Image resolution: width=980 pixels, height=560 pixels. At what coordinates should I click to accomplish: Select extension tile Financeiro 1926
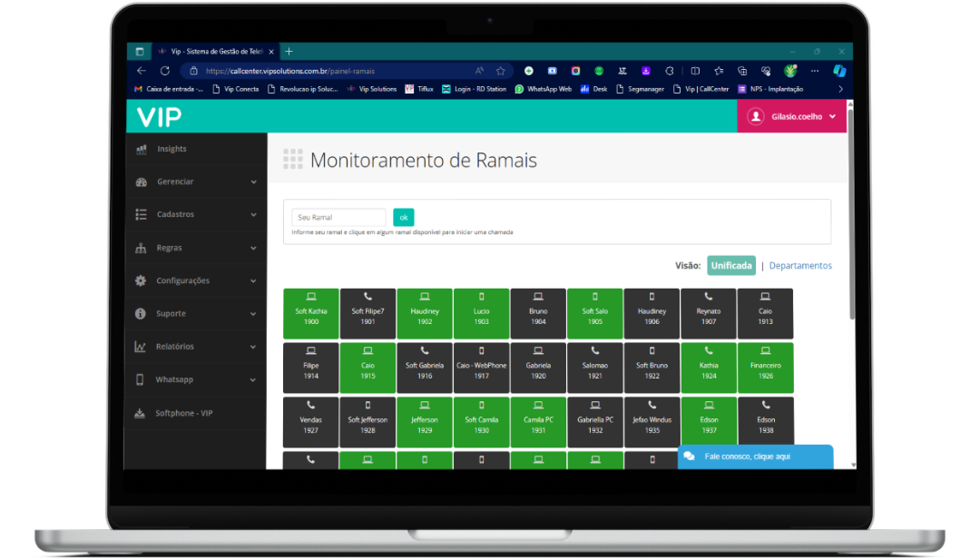pyautogui.click(x=765, y=368)
